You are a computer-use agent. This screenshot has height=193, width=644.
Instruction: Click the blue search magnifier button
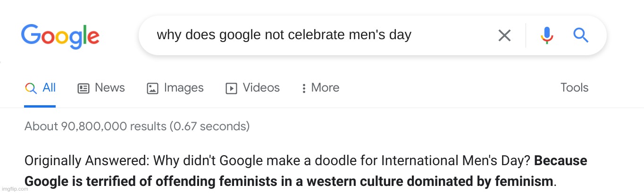click(x=580, y=35)
